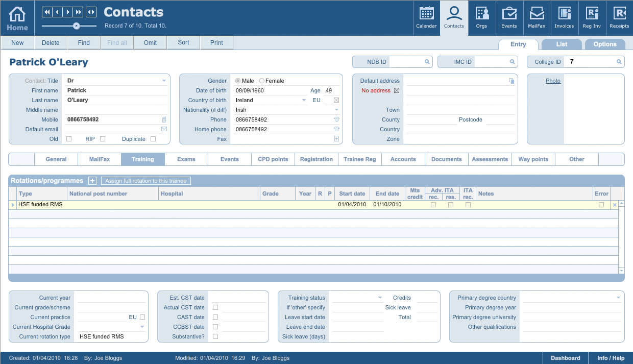Click the Find button
The image size is (633, 364).
pyautogui.click(x=84, y=43)
